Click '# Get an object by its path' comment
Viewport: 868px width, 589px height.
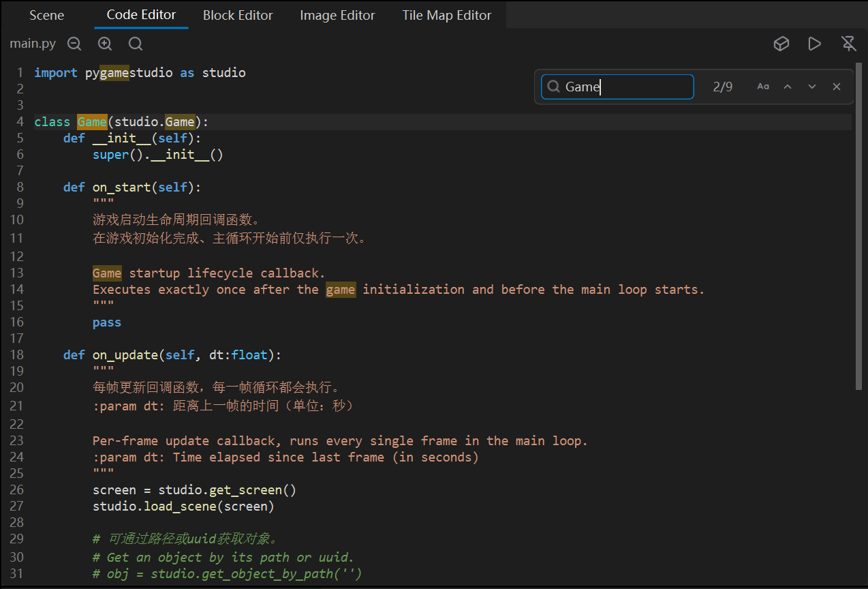coord(223,557)
